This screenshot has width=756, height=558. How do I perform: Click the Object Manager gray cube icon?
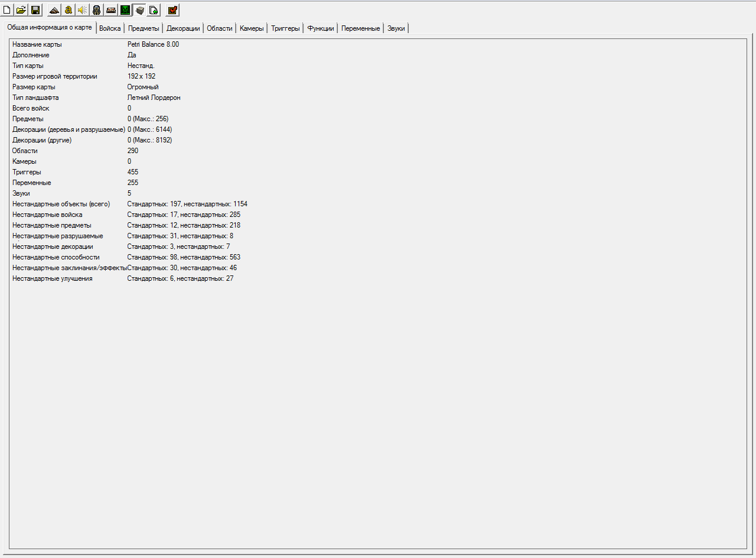point(139,10)
